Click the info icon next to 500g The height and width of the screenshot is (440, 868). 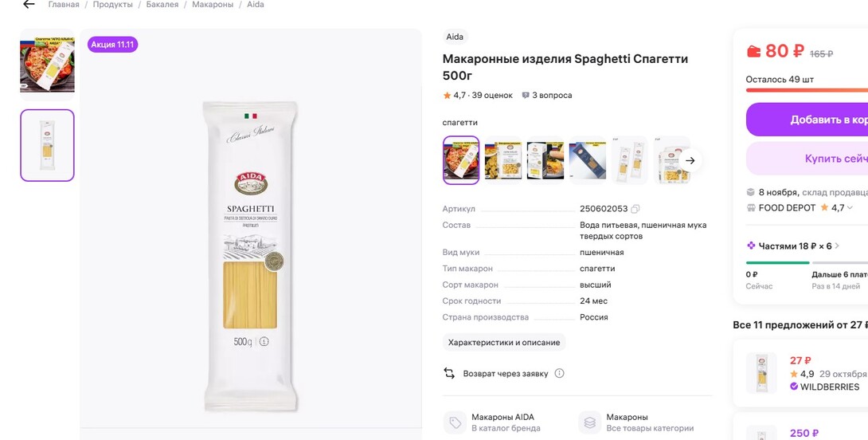[x=264, y=341]
